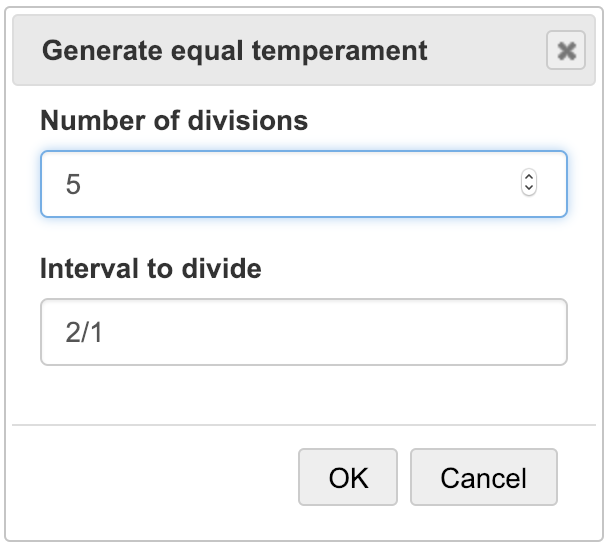Place cursor on the value 5
The image size is (610, 550).
73,185
